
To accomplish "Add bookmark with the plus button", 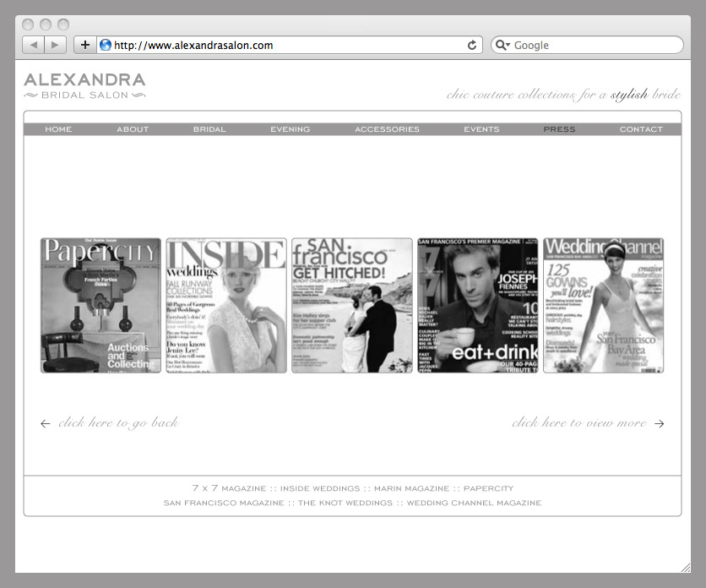I will 85,45.
